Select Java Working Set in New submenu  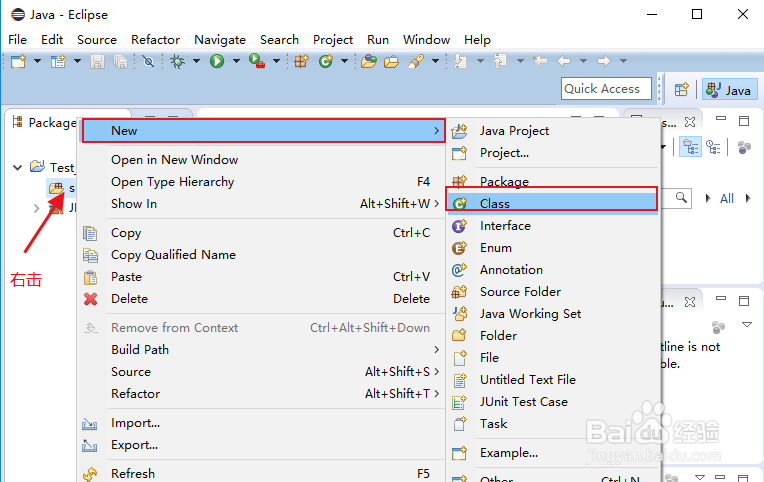(x=554, y=313)
